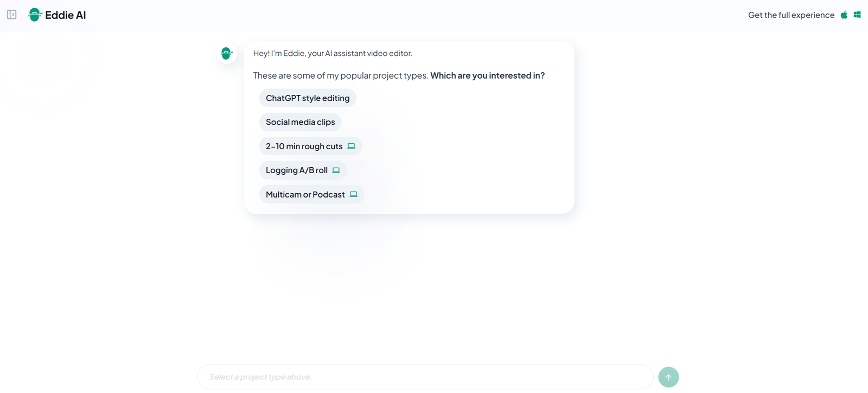Pick the 2-10 min rough cuts option
868x393 pixels.
pos(304,147)
